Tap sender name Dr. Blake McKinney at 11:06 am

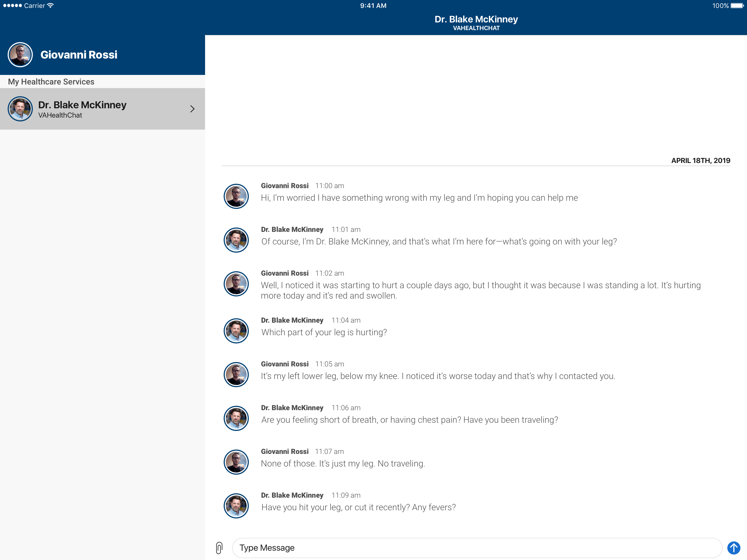(292, 408)
